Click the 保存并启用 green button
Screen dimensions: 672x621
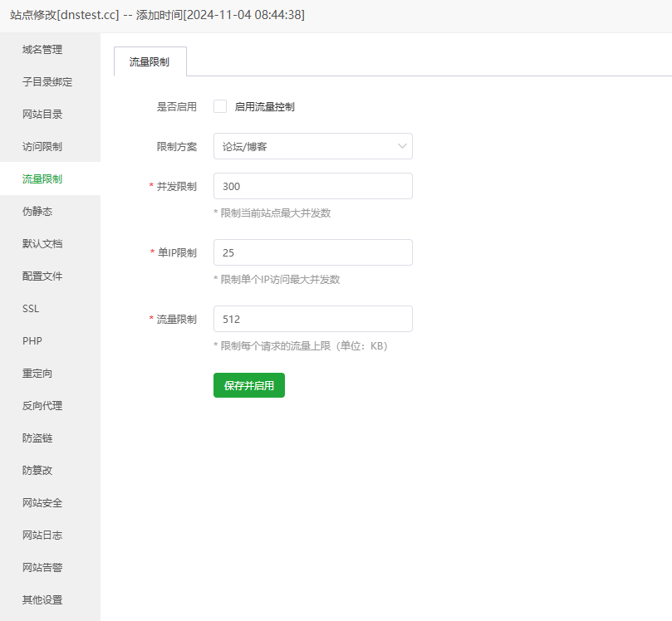click(248, 385)
